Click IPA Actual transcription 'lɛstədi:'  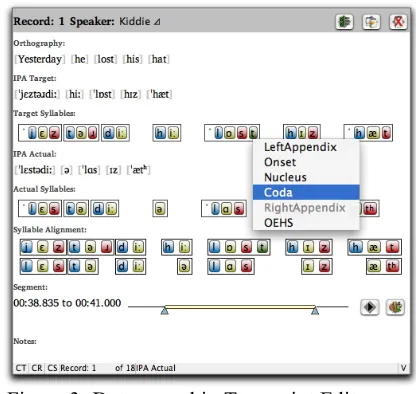click(35, 170)
